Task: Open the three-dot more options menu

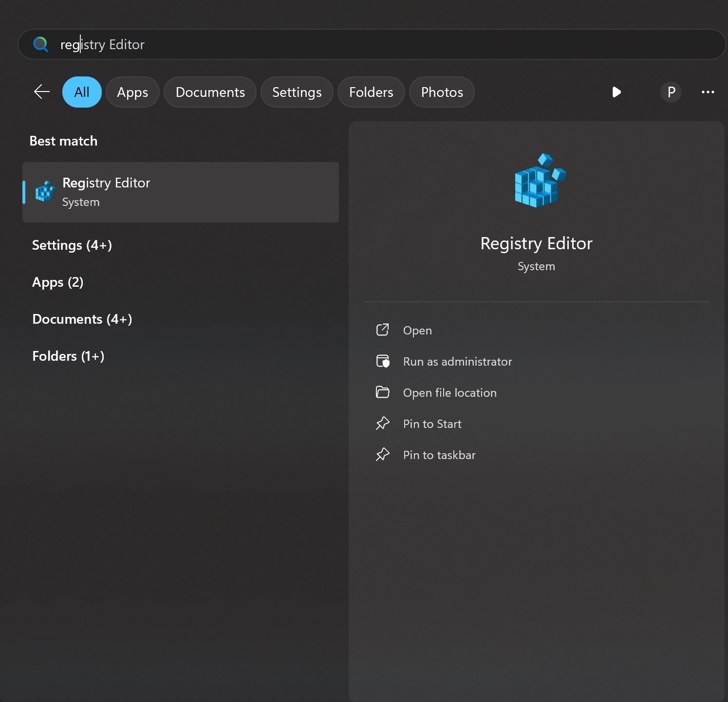Action: coord(708,92)
